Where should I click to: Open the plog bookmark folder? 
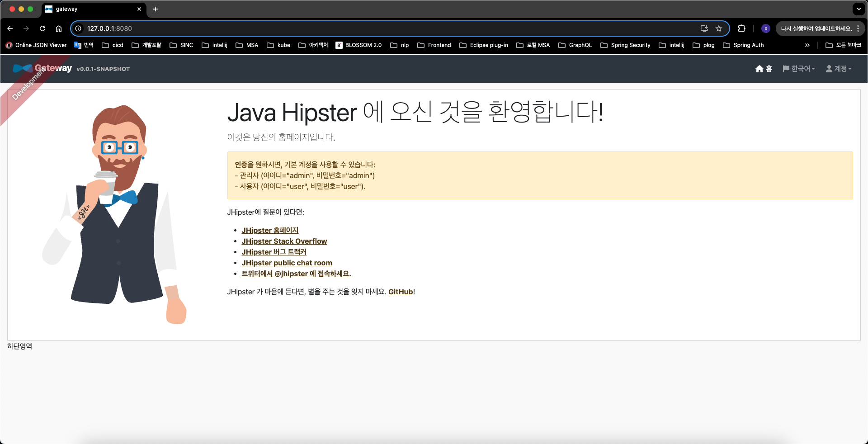coord(703,45)
